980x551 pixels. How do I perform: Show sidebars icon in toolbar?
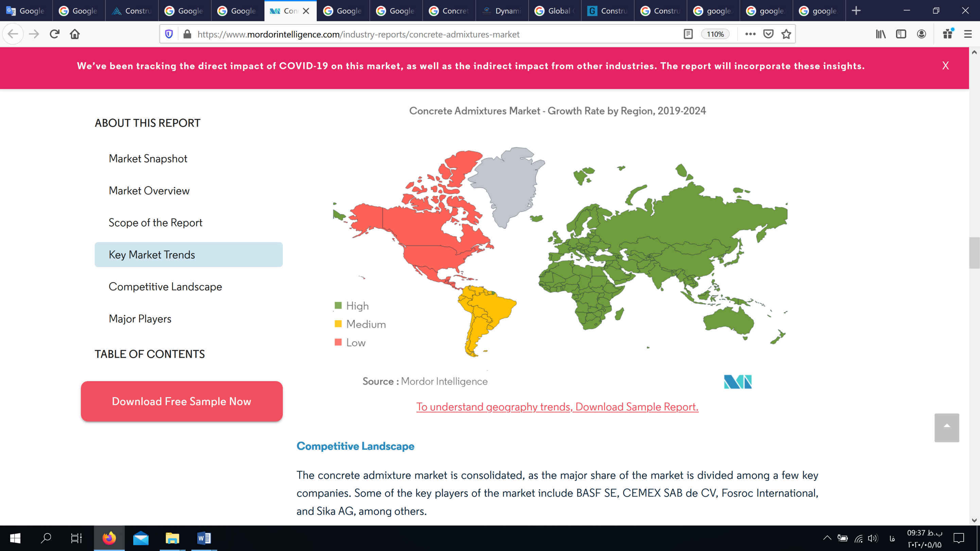pyautogui.click(x=901, y=34)
